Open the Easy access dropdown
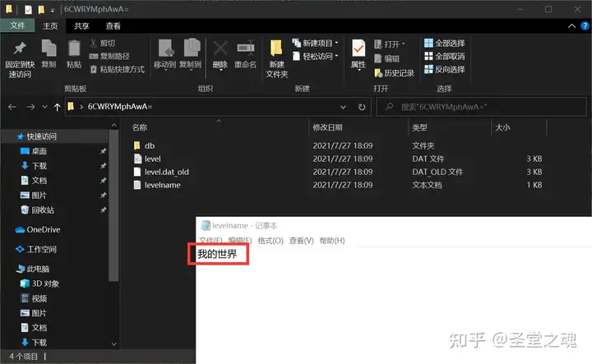The image size is (592, 364). pyautogui.click(x=316, y=56)
